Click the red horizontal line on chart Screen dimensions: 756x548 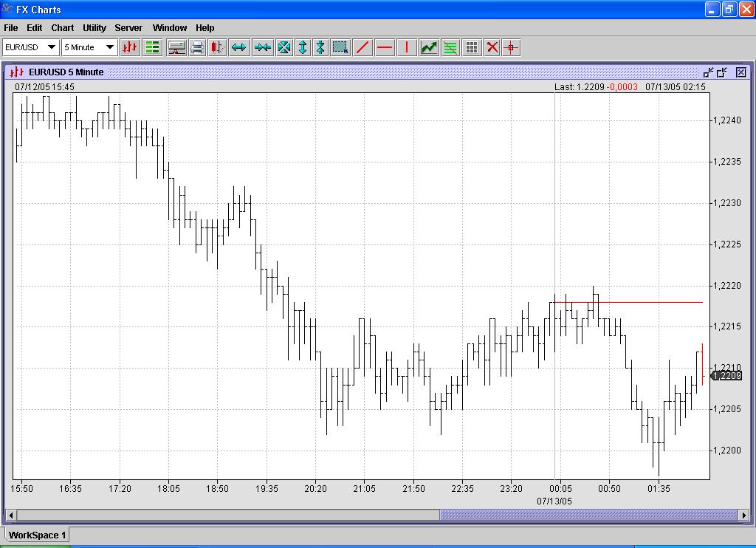pyautogui.click(x=628, y=303)
